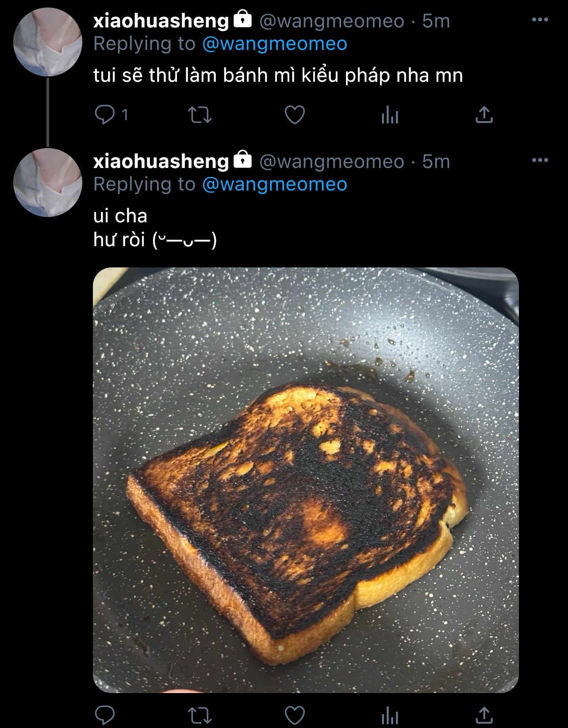Reply to the French bread tweet
568x728 pixels.
(105, 115)
